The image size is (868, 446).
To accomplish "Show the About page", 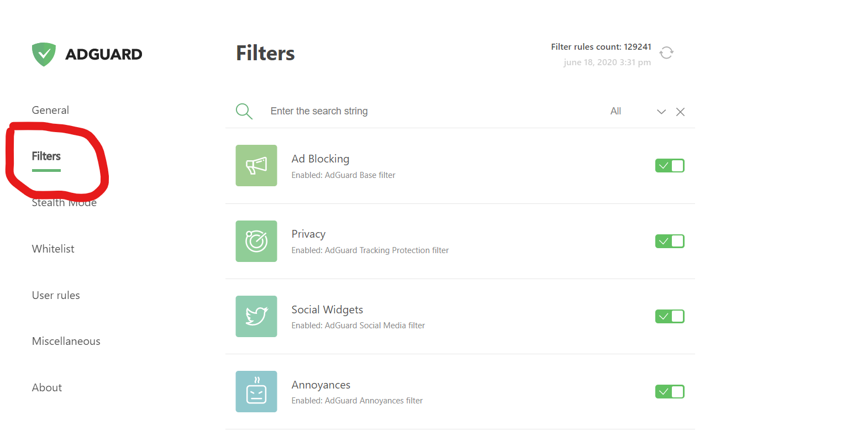I will pos(47,387).
